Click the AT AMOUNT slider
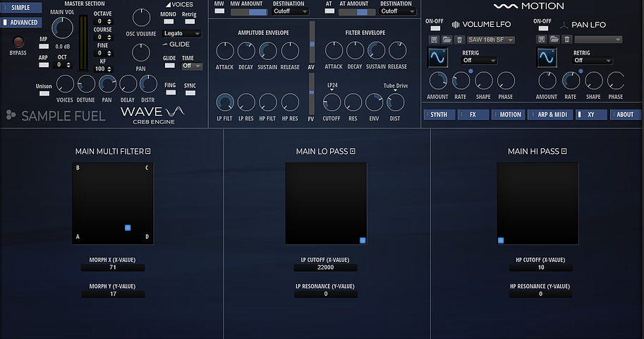 click(357, 12)
